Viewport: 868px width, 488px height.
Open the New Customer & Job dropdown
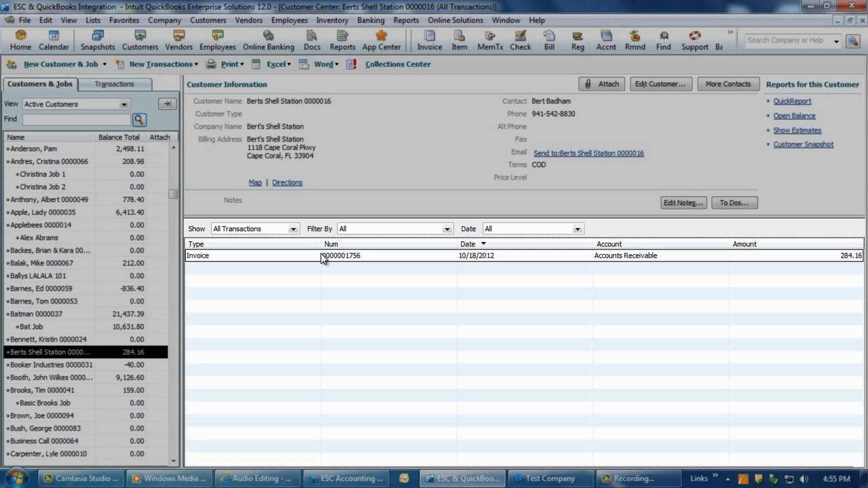65,64
